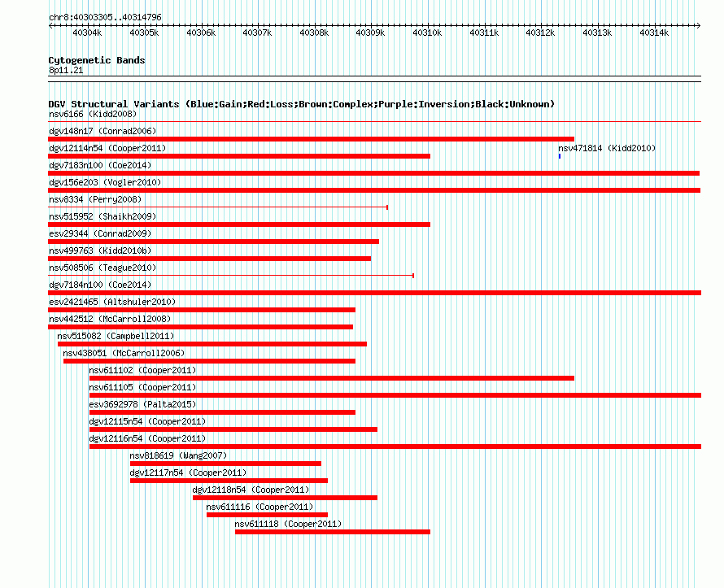
Task: Open dgv12114n54 (Cooper2011) variant label
Action: coord(107,148)
